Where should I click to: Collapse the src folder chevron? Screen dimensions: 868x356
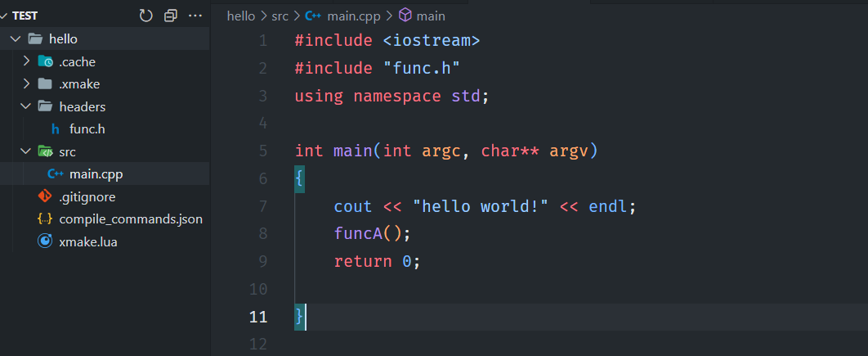click(x=25, y=151)
